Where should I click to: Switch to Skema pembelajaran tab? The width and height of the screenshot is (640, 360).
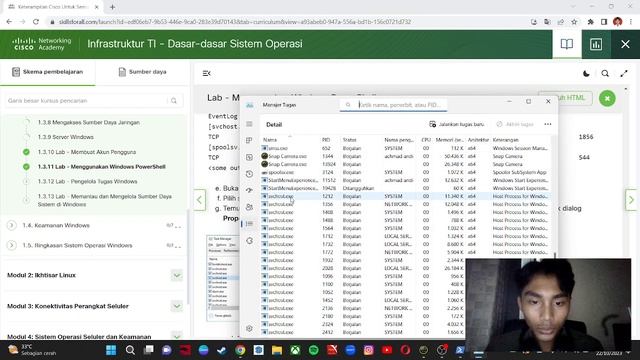point(48,72)
